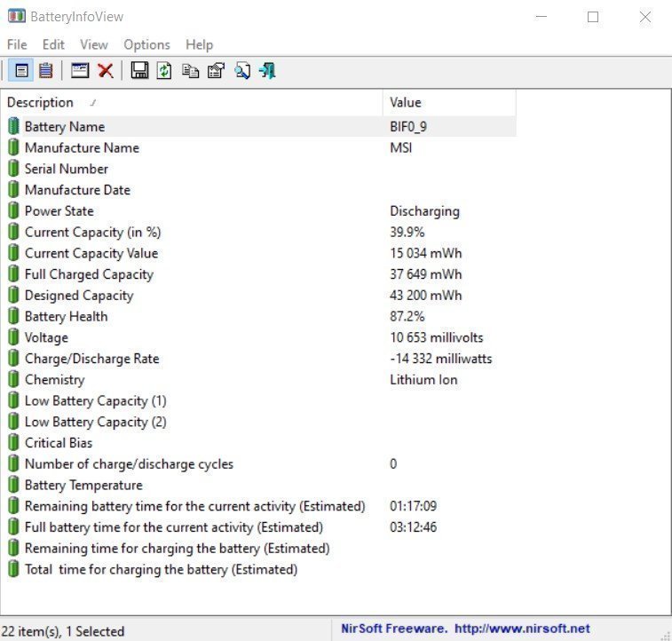Minimize the BatteryInfoView window
Screen dimensions: 672x641
pyautogui.click(x=542, y=17)
